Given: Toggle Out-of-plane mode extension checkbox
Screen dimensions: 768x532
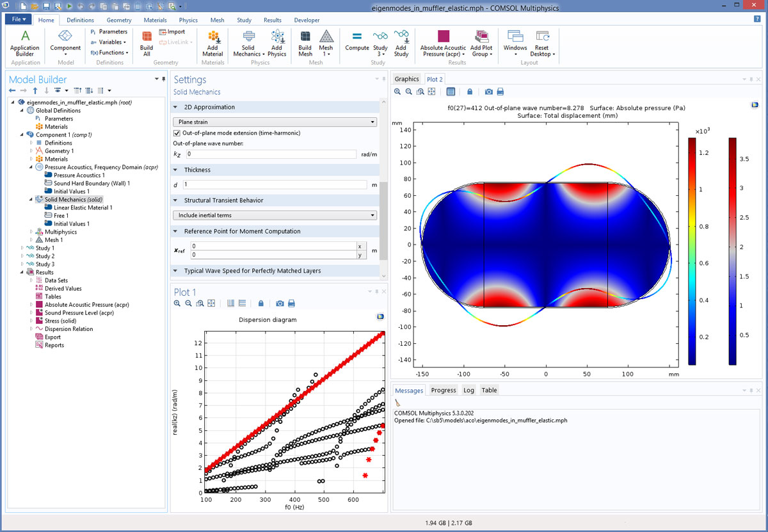Looking at the screenshot, I should (177, 133).
